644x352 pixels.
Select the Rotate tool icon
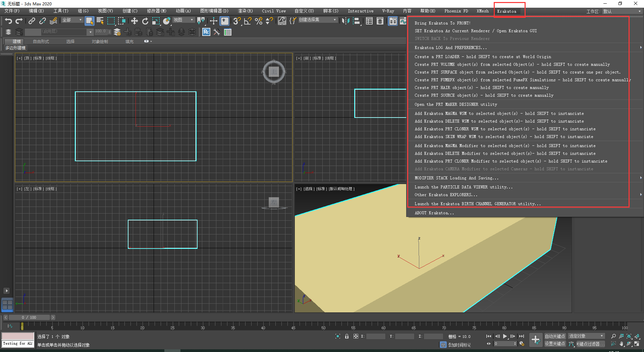(x=145, y=21)
